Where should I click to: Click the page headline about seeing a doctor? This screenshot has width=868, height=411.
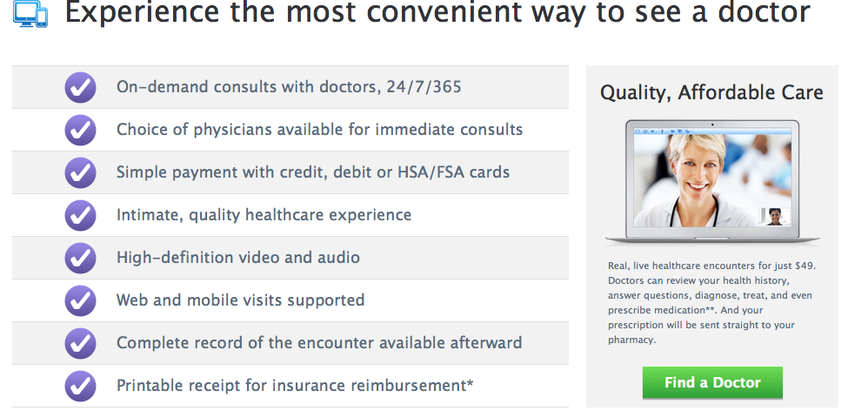tap(437, 13)
